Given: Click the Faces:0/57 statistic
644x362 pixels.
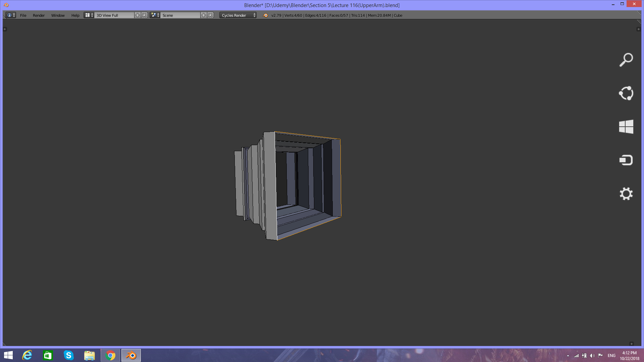Looking at the screenshot, I should (339, 15).
